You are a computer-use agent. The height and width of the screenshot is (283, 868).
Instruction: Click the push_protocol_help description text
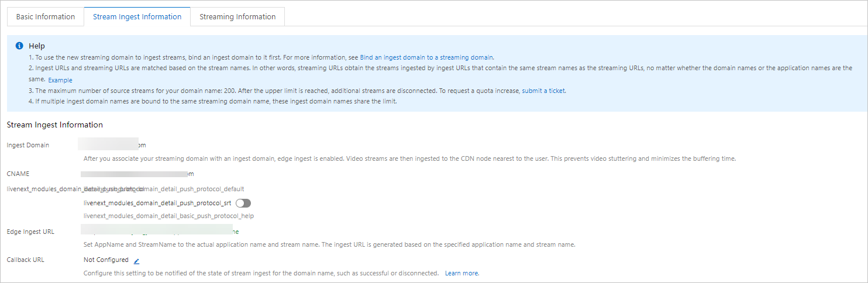(169, 216)
